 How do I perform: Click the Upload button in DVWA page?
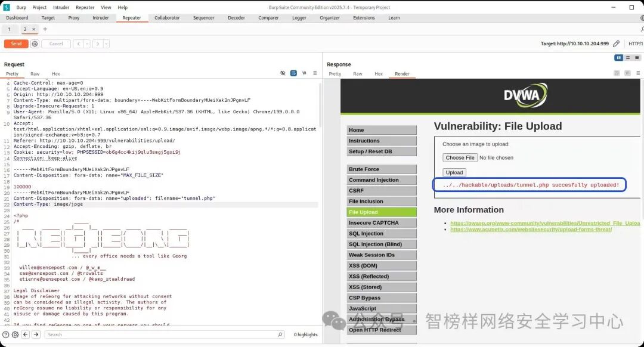(454, 172)
